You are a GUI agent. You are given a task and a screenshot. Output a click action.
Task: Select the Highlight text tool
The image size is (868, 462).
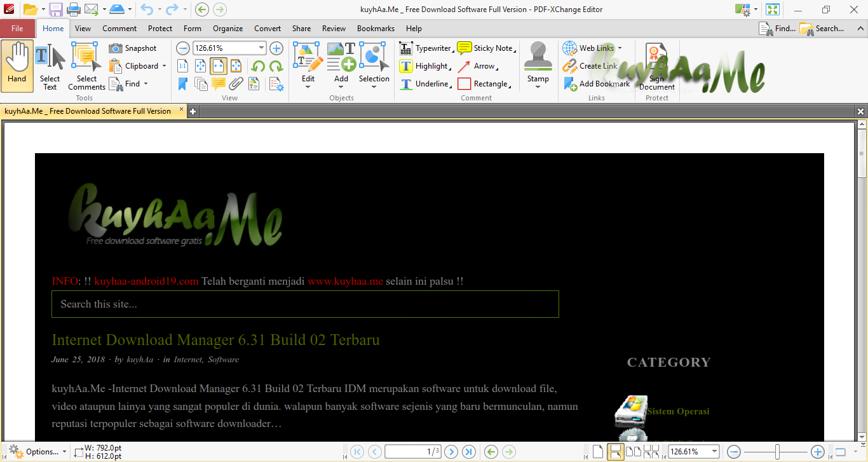[424, 66]
